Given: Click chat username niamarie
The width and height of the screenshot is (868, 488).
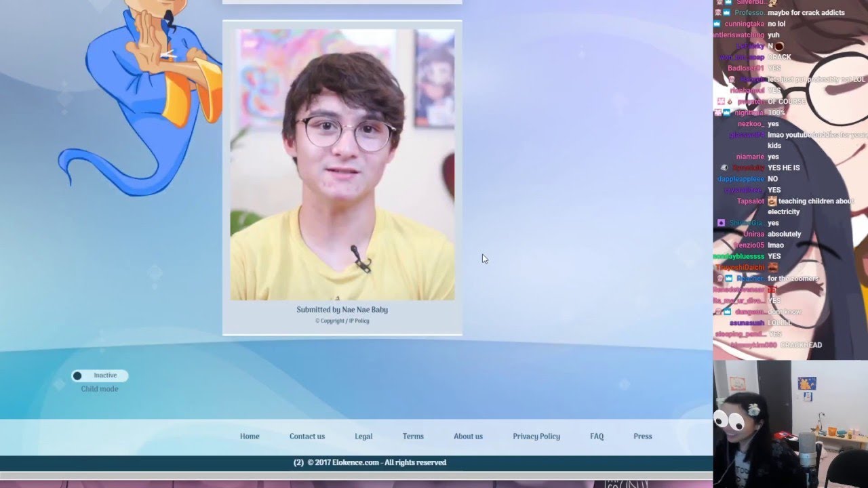Looking at the screenshot, I should pos(751,157).
